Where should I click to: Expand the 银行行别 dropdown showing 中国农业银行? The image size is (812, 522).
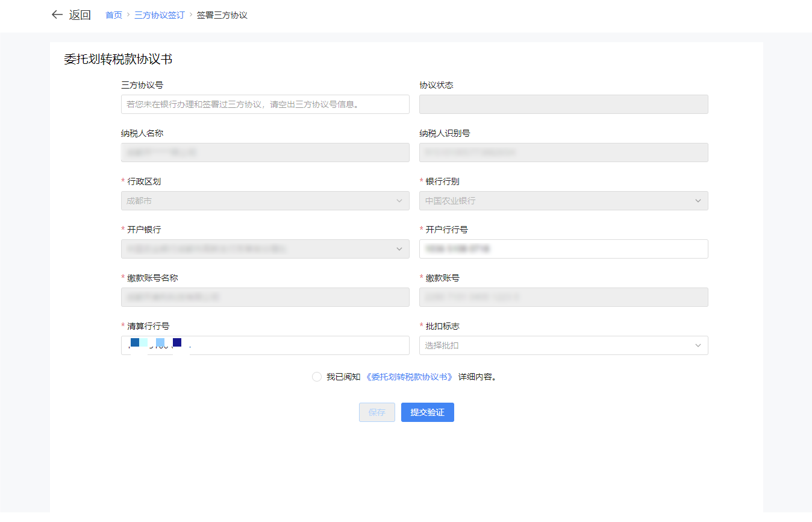563,201
